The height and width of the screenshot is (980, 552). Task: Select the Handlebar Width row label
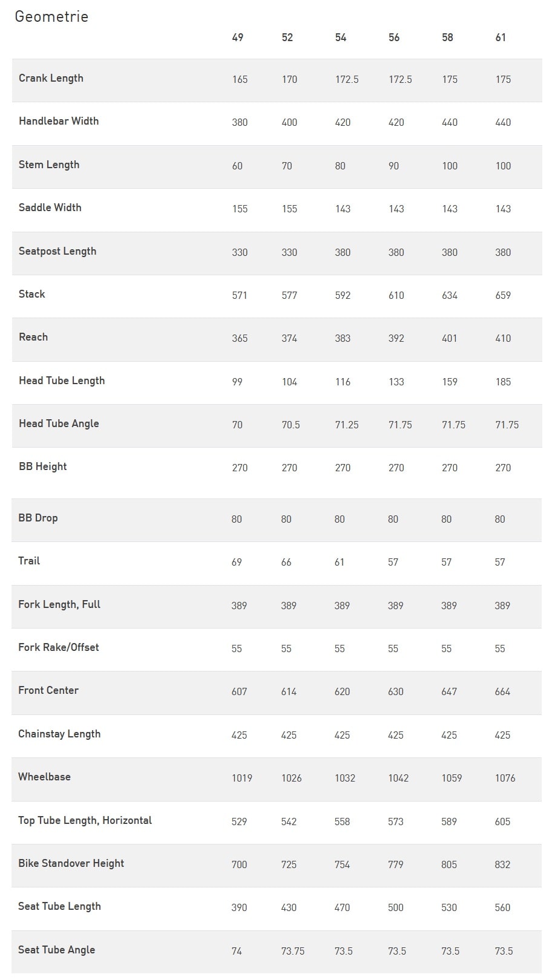click(x=59, y=121)
